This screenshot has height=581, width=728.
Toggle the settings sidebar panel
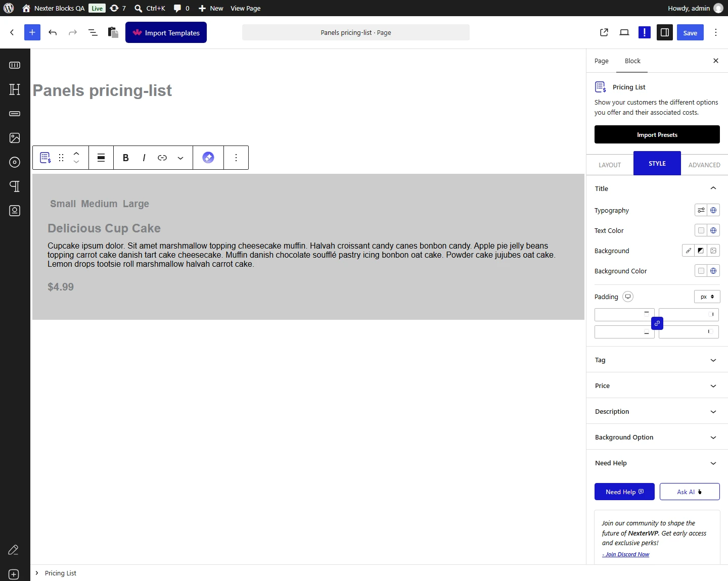[x=665, y=32]
